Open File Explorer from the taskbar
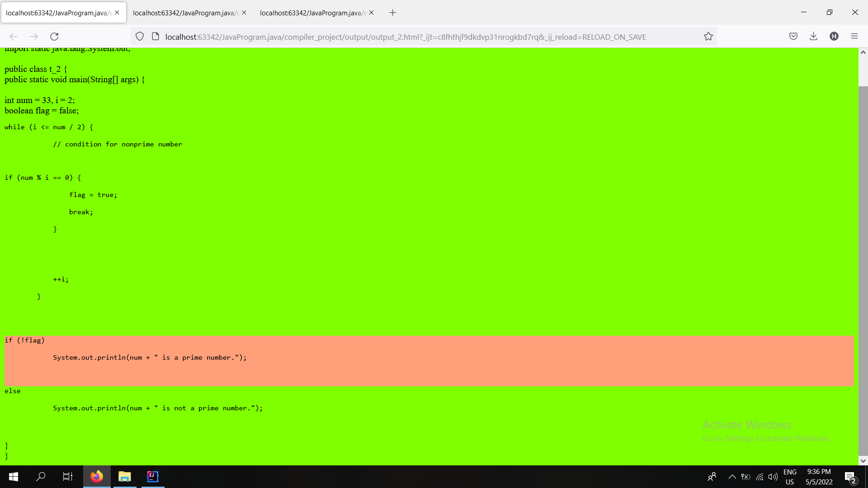 124,477
